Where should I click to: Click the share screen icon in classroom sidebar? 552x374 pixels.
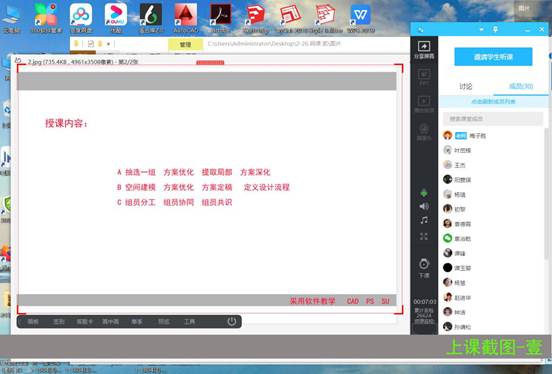click(x=424, y=50)
